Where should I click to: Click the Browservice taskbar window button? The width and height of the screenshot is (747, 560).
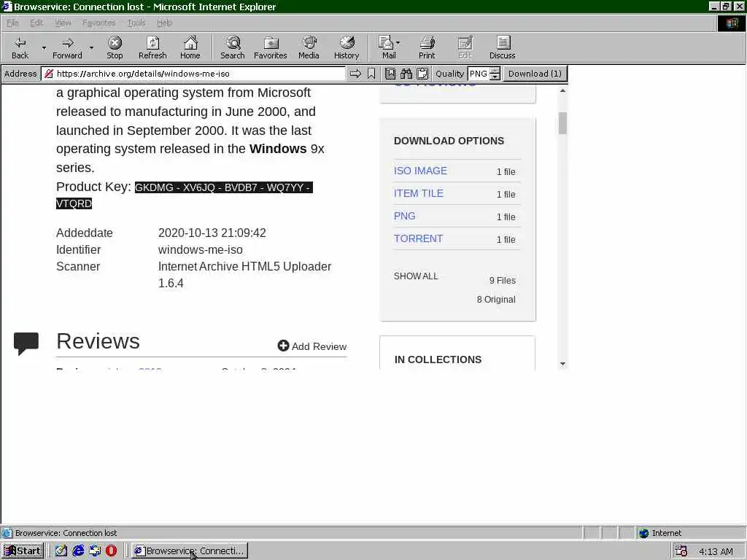tap(190, 551)
